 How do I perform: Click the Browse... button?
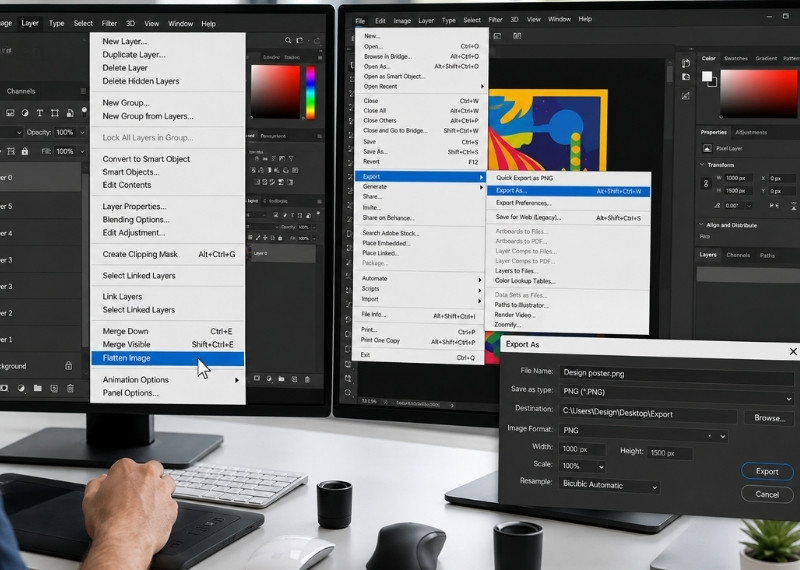pos(769,418)
